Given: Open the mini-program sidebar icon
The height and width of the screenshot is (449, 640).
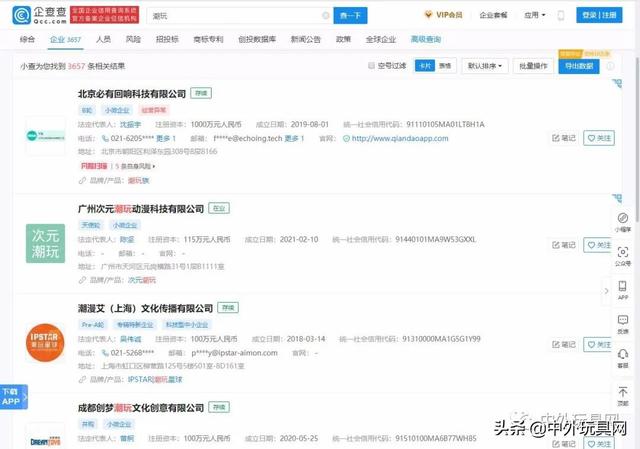Looking at the screenshot, I should tap(623, 222).
